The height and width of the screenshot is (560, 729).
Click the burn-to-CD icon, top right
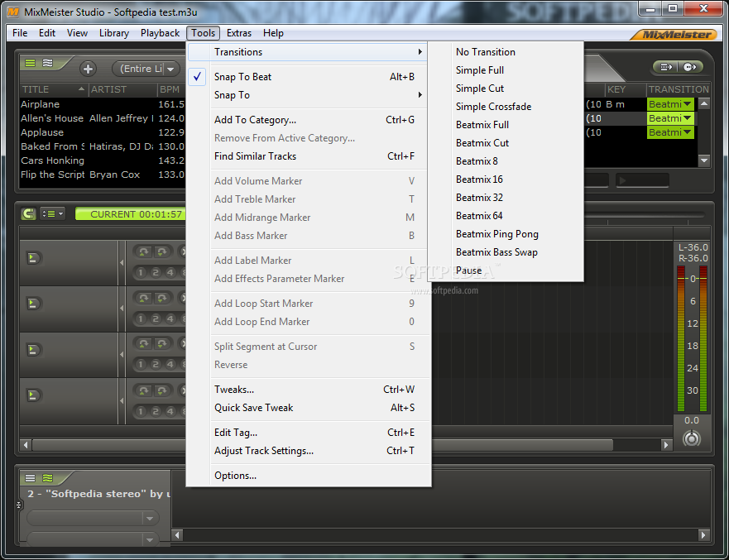pyautogui.click(x=690, y=67)
